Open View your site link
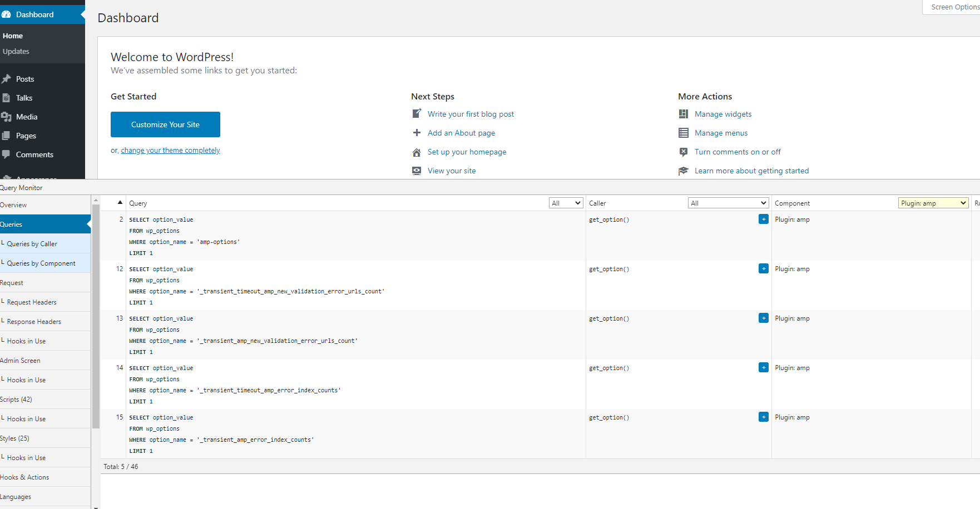Viewport: 980px width, 509px height. pyautogui.click(x=452, y=171)
